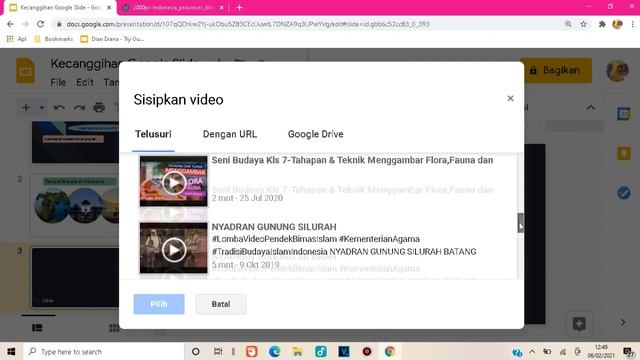
Task: Open the red recorder app on taskbar
Action: (367, 351)
